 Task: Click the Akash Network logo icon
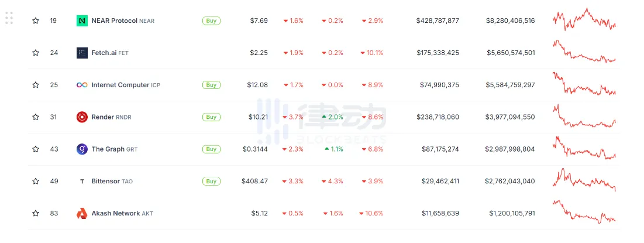point(82,214)
